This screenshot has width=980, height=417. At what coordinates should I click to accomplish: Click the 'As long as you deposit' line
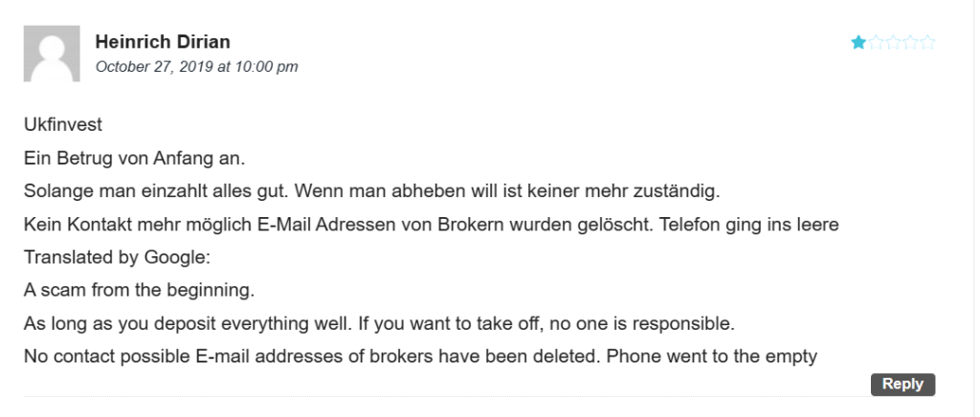(379, 324)
